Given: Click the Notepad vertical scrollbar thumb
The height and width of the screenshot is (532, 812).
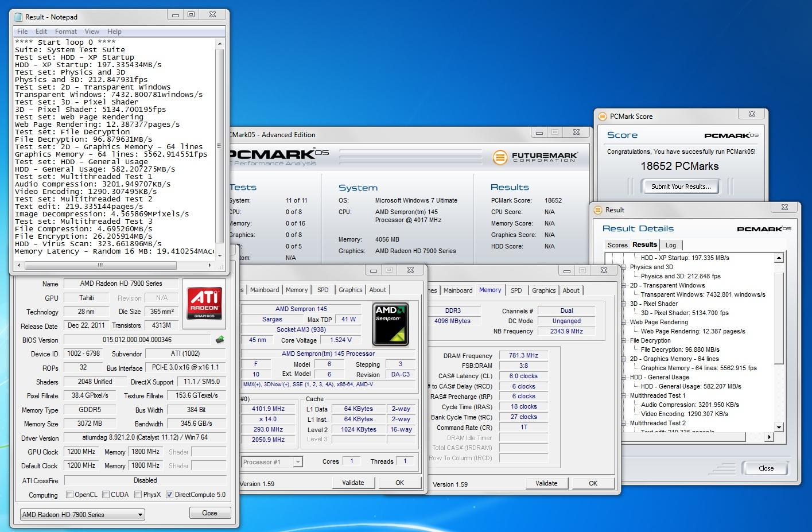Looking at the screenshot, I should tap(219, 146).
